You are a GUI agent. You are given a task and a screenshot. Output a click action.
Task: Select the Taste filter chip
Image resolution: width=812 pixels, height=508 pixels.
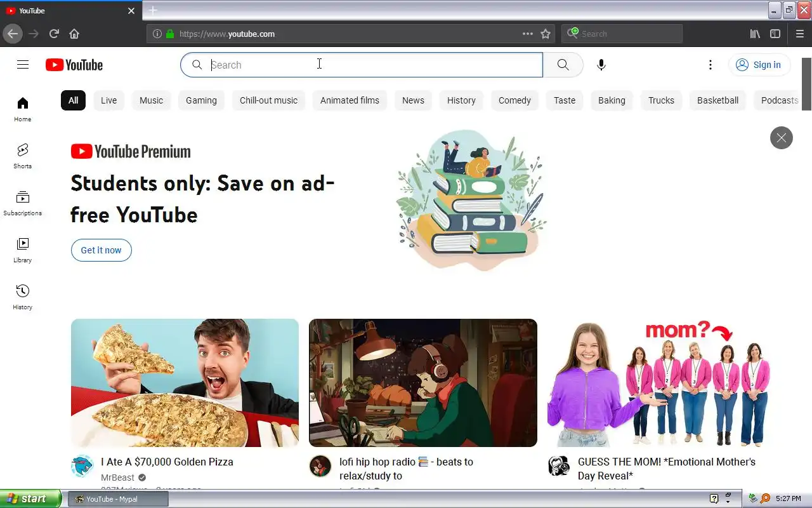pos(565,100)
